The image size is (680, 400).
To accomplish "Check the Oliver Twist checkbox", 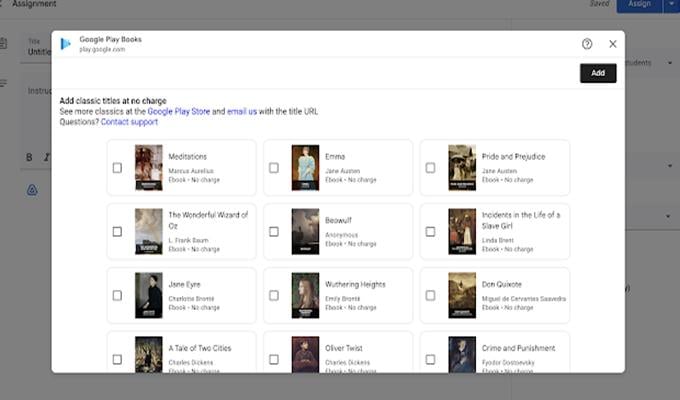I will [274, 359].
